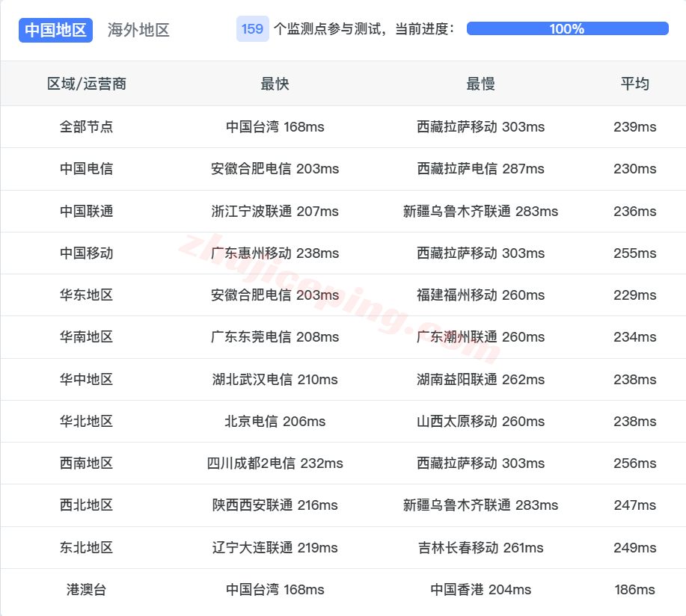Click 山西太原移动 260ms cell
Screen dimensions: 686x616
480,422
